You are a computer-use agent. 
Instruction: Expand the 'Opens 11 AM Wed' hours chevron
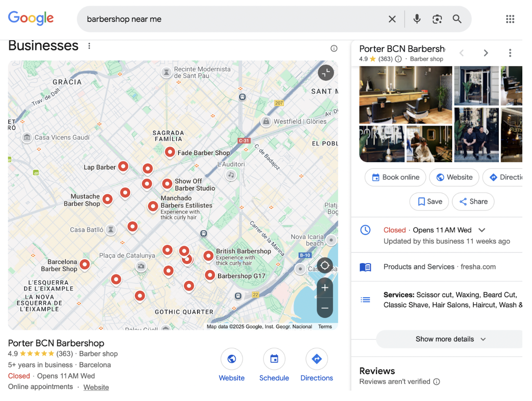482,230
